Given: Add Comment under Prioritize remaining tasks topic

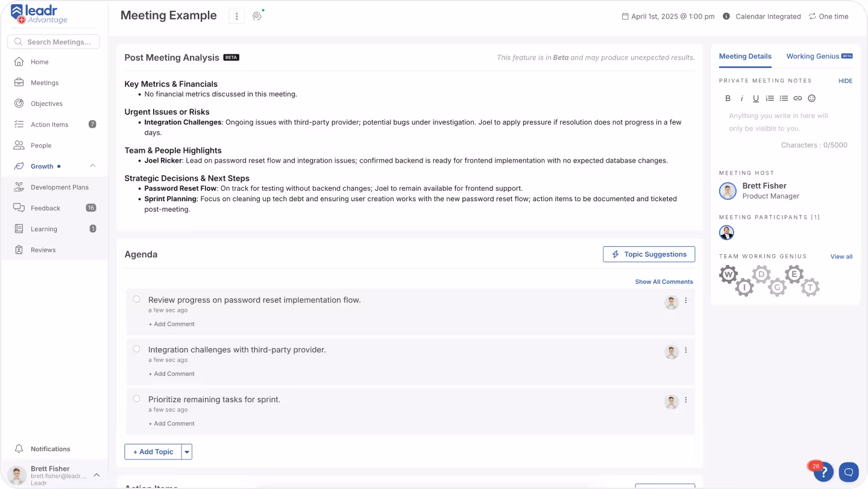Looking at the screenshot, I should point(172,423).
